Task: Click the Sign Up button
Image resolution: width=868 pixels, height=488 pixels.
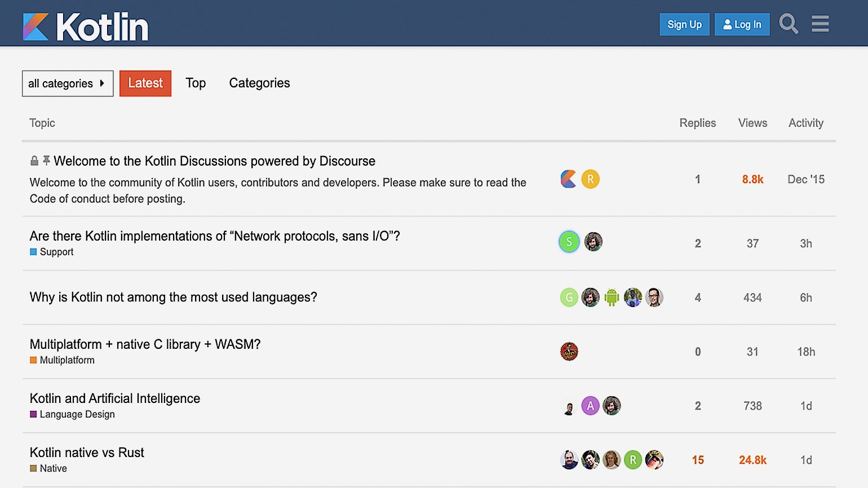Action: click(684, 24)
